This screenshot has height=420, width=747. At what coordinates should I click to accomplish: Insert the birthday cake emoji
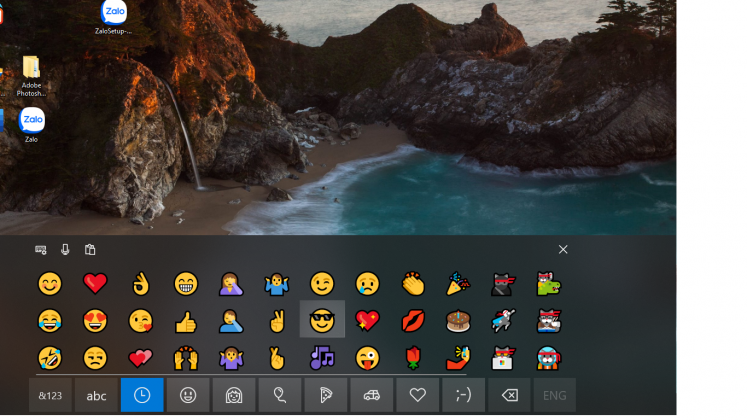[459, 321]
